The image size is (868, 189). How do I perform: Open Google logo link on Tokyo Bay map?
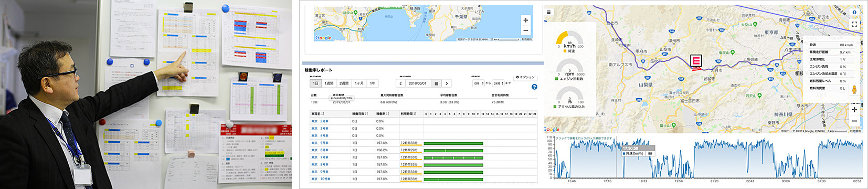point(323,38)
